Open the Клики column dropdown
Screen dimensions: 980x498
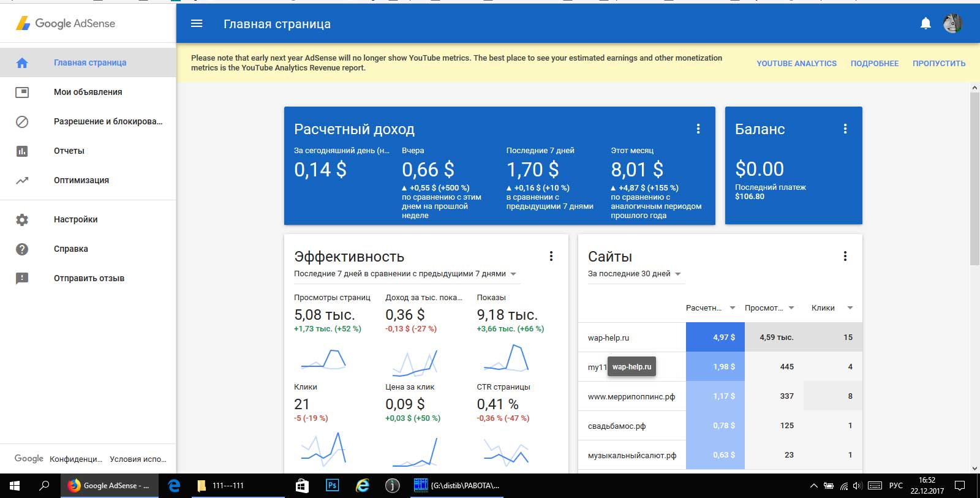tap(850, 308)
